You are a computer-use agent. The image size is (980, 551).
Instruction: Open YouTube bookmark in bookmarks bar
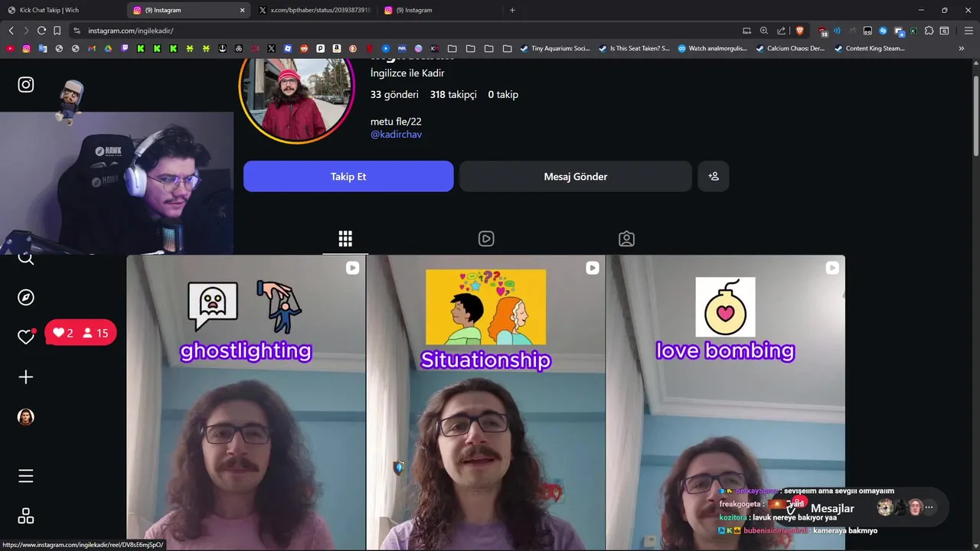tap(10, 48)
